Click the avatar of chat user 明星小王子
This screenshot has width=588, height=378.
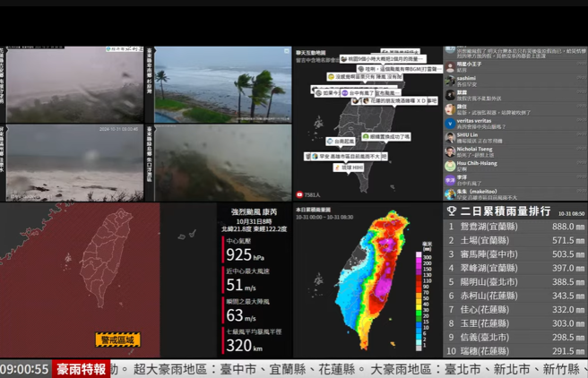pyautogui.click(x=450, y=67)
